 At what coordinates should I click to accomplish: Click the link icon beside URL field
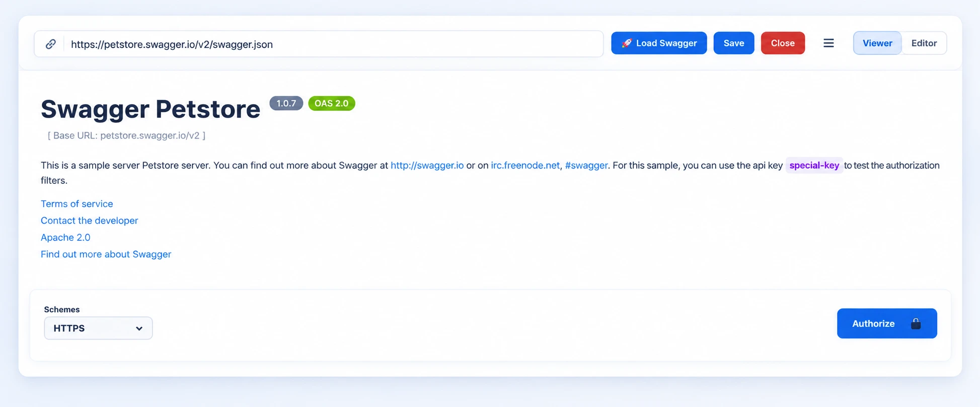coord(50,44)
